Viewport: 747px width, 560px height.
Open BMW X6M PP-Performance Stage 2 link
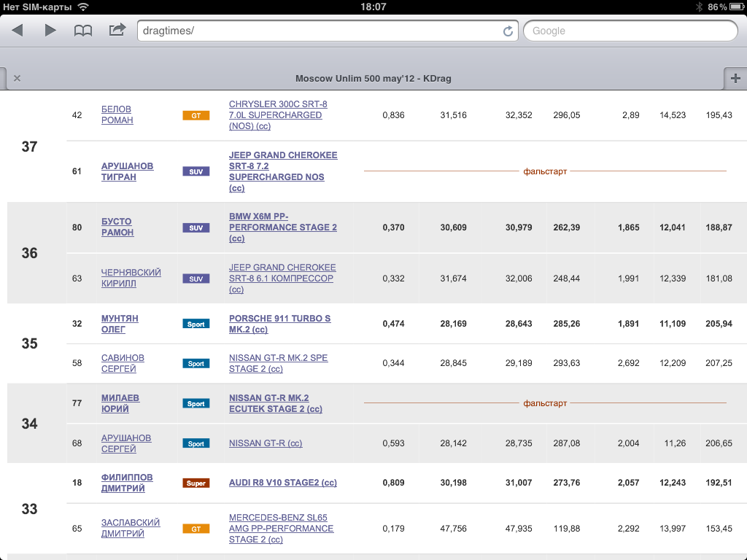[282, 227]
